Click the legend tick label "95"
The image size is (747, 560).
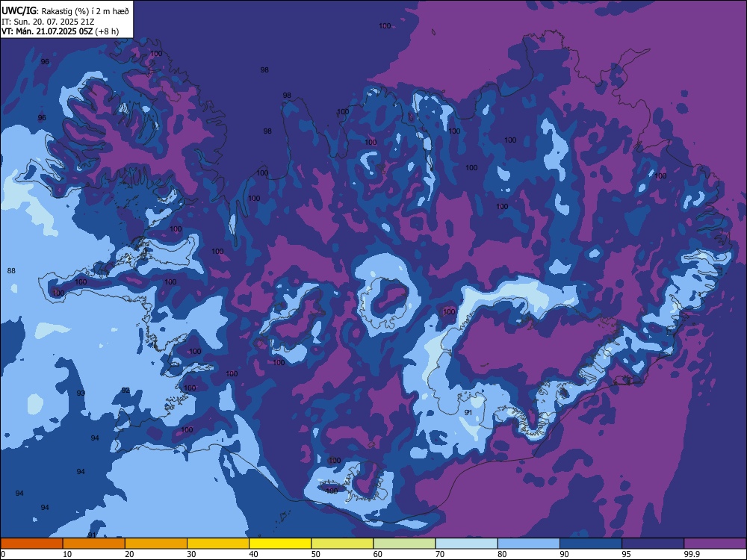tap(627, 554)
